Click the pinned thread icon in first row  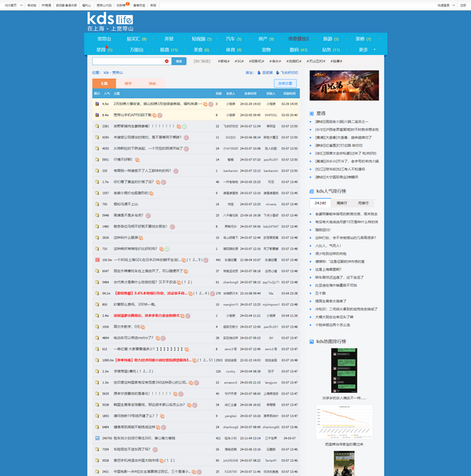(96, 104)
